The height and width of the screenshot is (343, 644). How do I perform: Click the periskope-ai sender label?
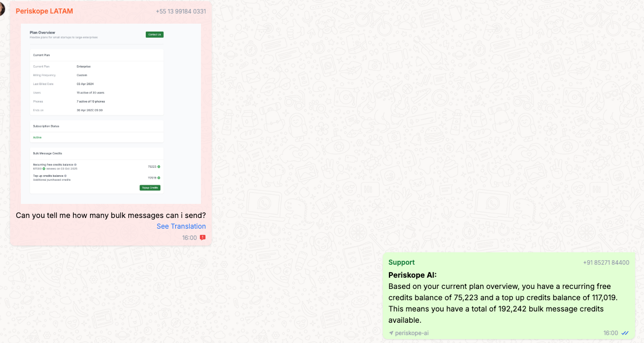[x=412, y=333]
